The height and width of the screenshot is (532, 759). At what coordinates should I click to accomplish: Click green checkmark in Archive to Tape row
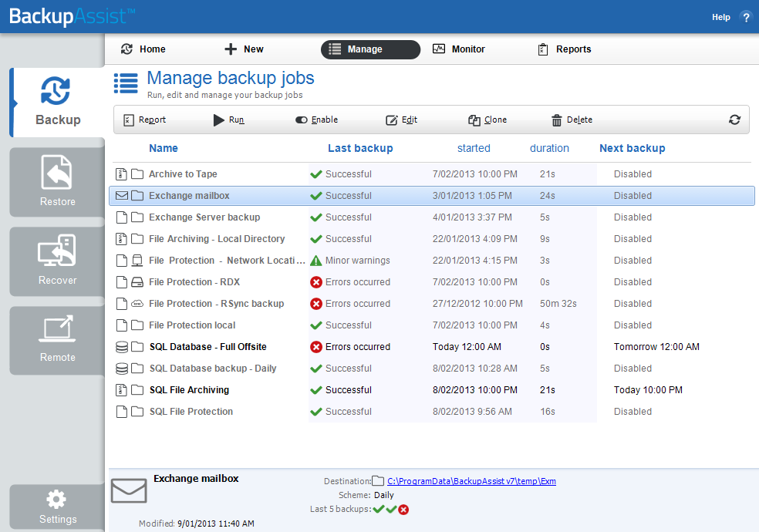tap(316, 174)
